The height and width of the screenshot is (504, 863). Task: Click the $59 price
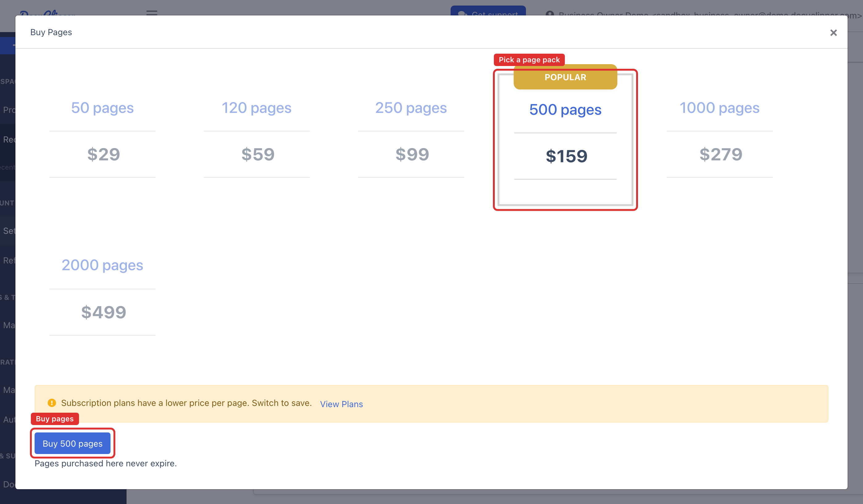pos(258,154)
